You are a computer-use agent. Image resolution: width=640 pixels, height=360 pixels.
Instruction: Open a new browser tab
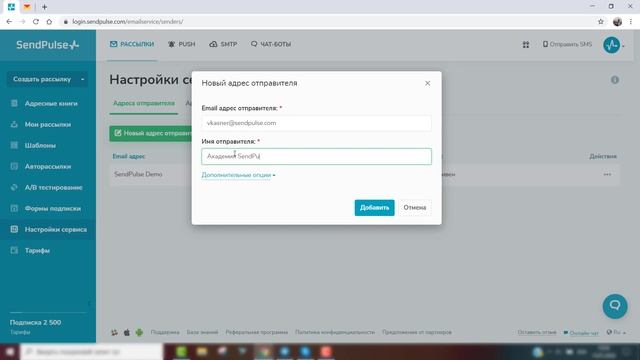tap(44, 7)
